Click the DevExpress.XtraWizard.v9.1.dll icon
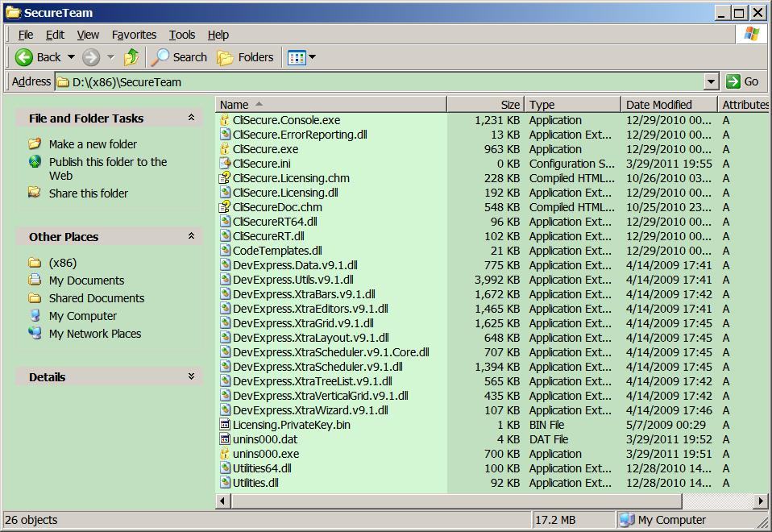 [x=225, y=409]
